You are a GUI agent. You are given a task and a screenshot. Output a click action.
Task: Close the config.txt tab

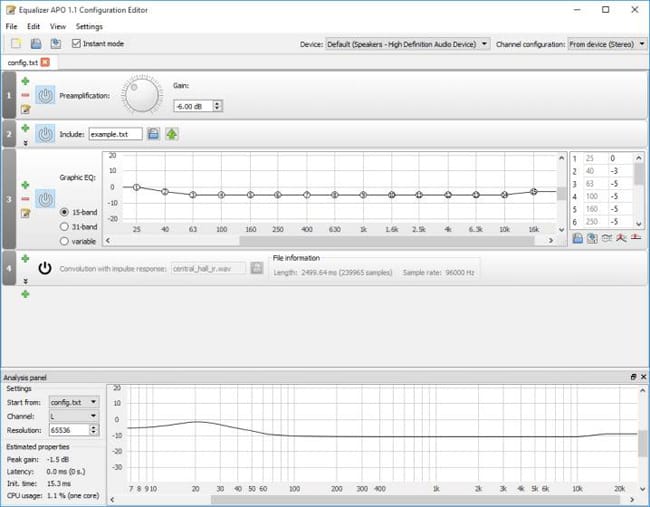click(x=45, y=62)
